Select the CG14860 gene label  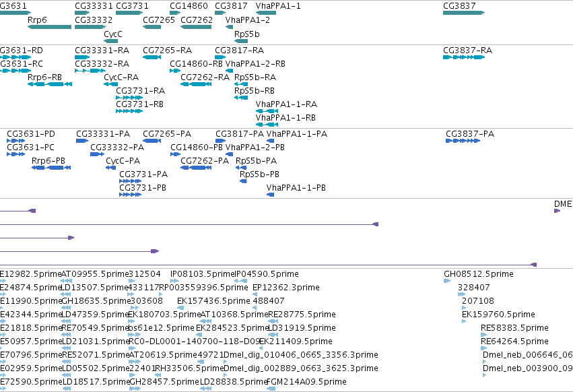coord(189,6)
